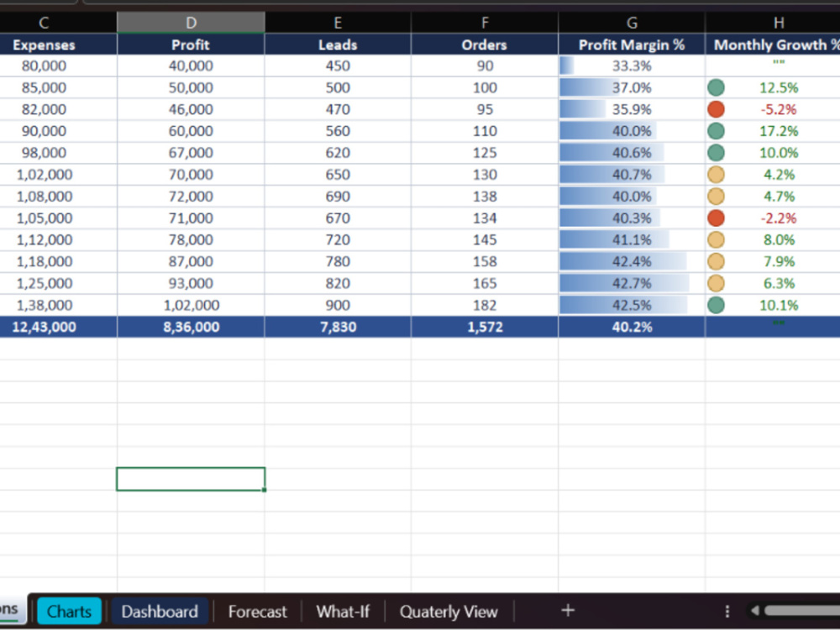Click the green indicator beside 12.5%
840x630 pixels.
[x=716, y=87]
